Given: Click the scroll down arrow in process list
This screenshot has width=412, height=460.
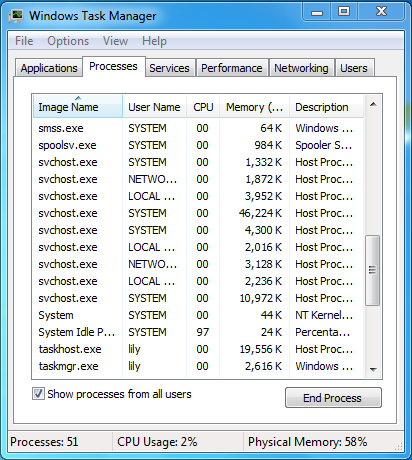Looking at the screenshot, I should tap(373, 369).
